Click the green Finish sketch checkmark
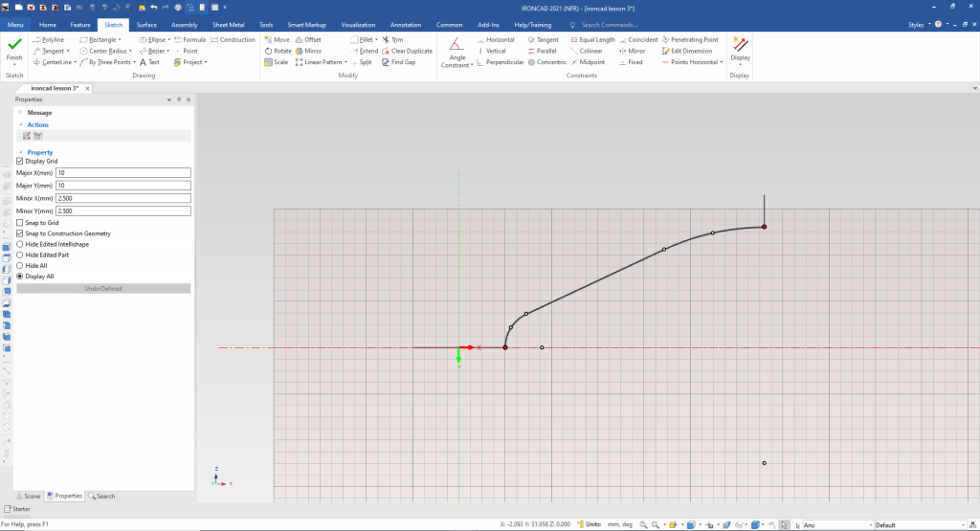Viewport: 980px width, 531px height. tap(14, 46)
